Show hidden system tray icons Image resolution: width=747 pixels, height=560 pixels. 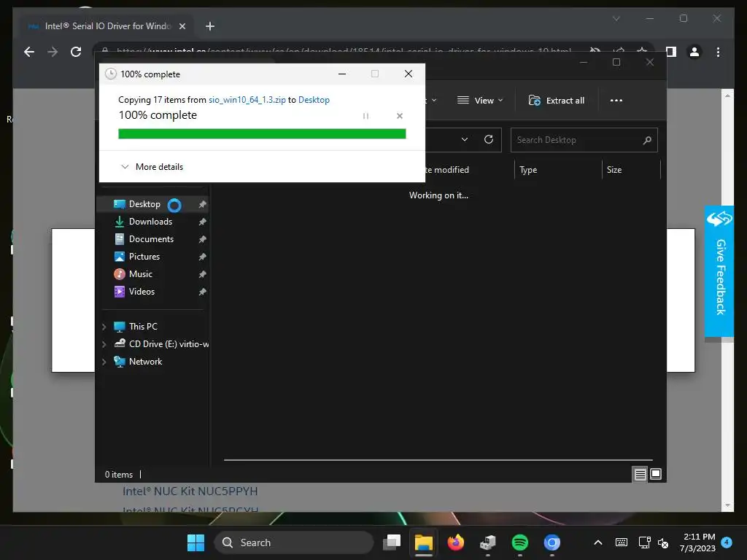(x=598, y=542)
